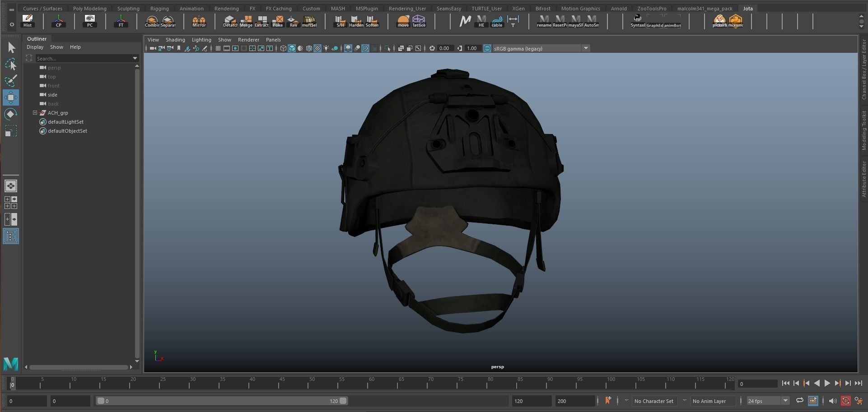Click the Outliner horizontal scrollbar
The image size is (868, 412).
tap(79, 367)
